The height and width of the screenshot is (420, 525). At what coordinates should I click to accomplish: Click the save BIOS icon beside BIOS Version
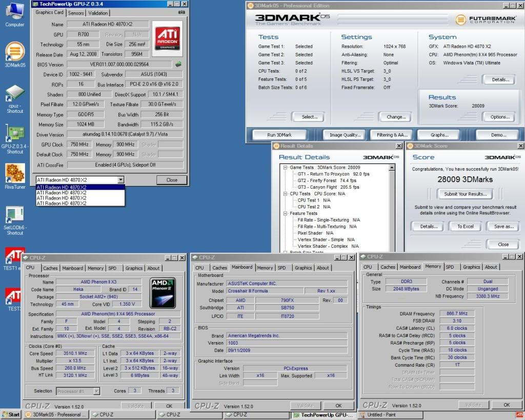point(178,64)
